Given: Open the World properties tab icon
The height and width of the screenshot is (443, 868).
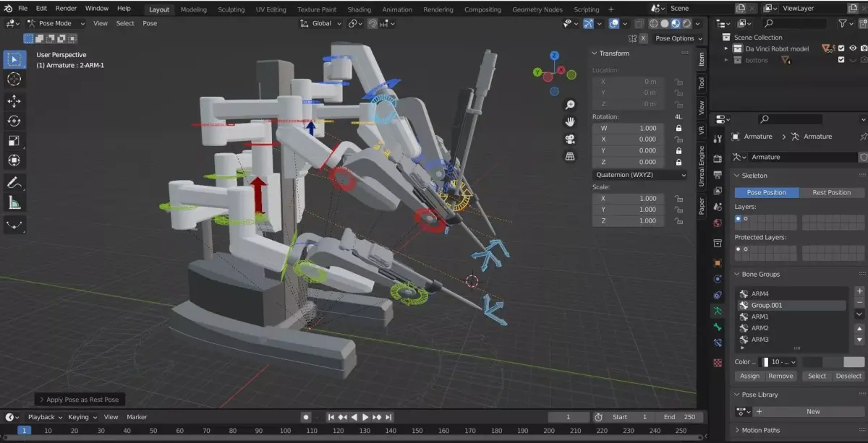Looking at the screenshot, I should [718, 223].
